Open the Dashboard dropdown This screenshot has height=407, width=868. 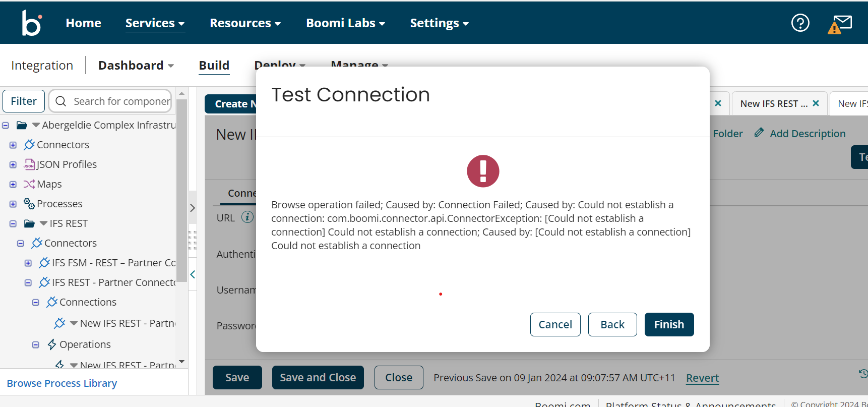[136, 66]
